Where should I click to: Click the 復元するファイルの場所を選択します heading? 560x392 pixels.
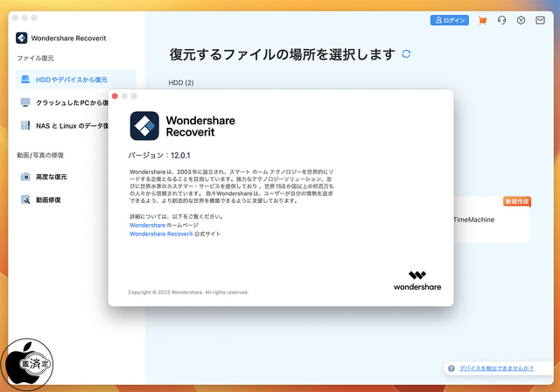point(282,54)
